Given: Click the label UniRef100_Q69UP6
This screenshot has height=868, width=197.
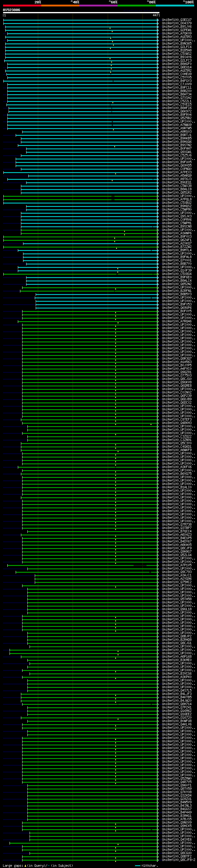Looking at the screenshot, I should click(x=176, y=308).
